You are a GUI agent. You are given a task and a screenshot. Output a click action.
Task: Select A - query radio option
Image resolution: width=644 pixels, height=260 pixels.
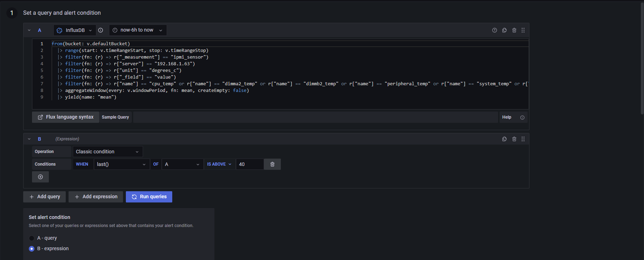pyautogui.click(x=32, y=238)
